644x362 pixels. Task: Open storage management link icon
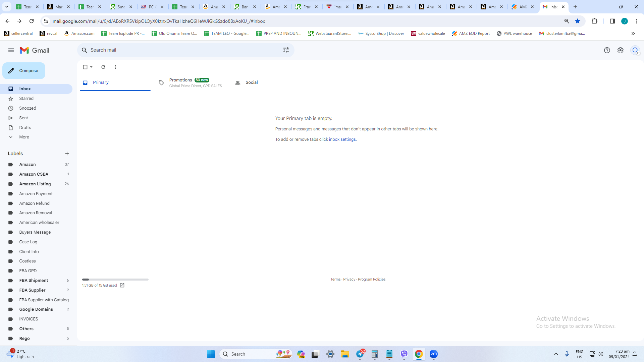[122, 285]
